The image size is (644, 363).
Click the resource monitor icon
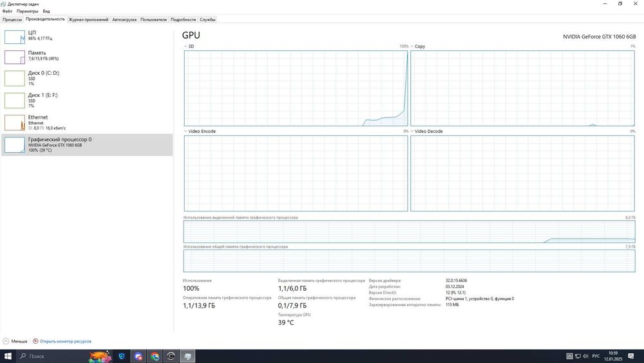(35, 341)
